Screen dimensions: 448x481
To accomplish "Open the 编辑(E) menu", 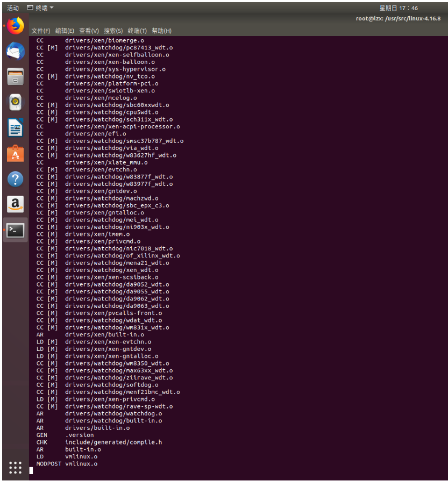I will (65, 31).
